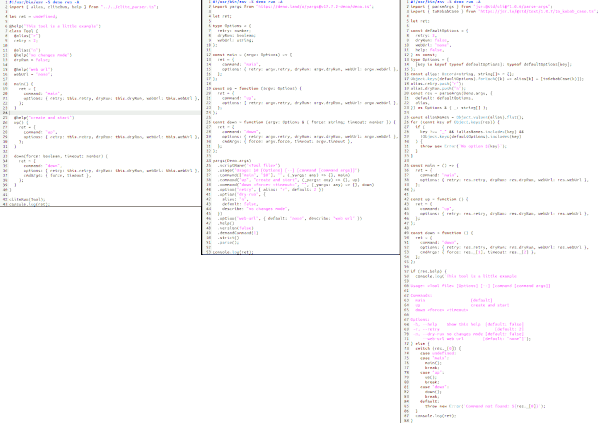Click 'const alias: Record<string, string[]> = {};' line

coord(462,74)
